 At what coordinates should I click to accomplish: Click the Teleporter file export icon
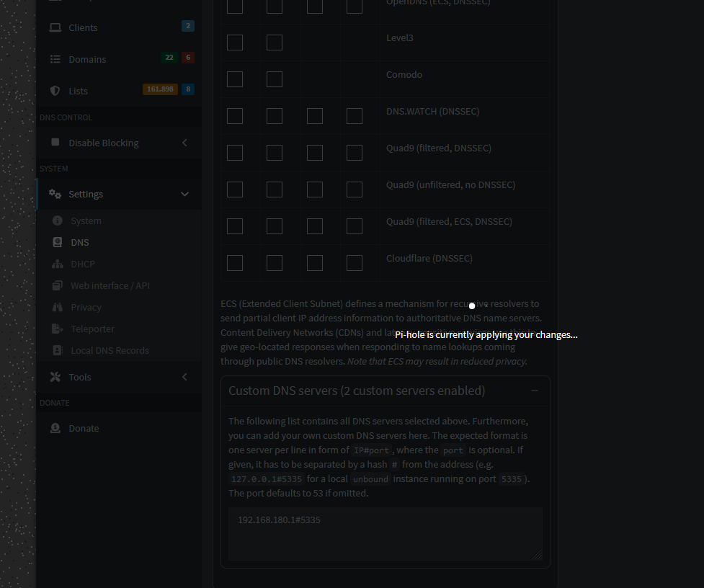pyautogui.click(x=58, y=329)
